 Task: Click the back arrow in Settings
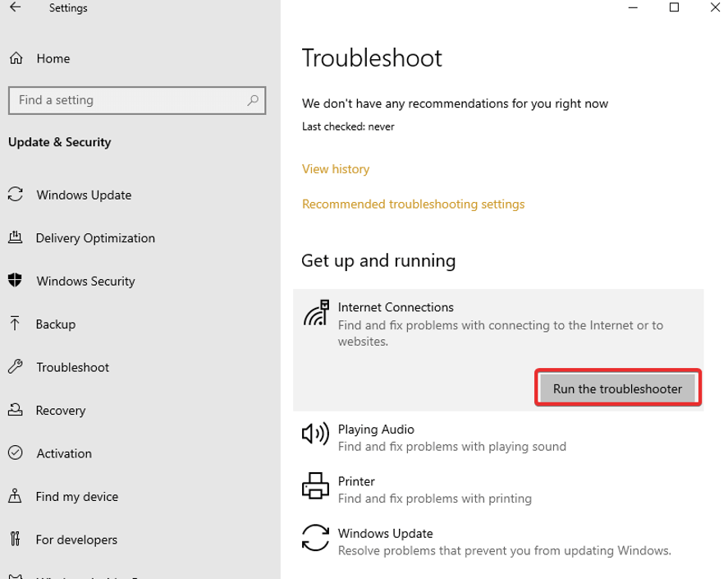(x=15, y=8)
